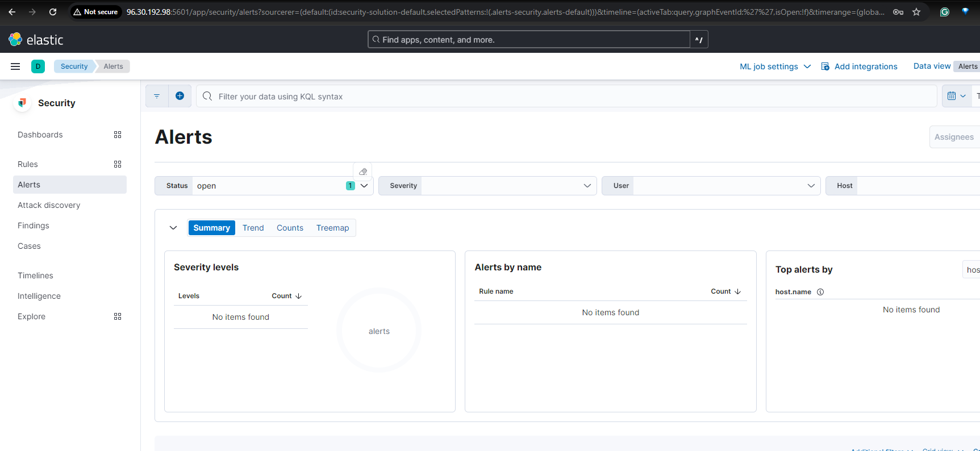Open Cases in the sidebar

point(29,246)
